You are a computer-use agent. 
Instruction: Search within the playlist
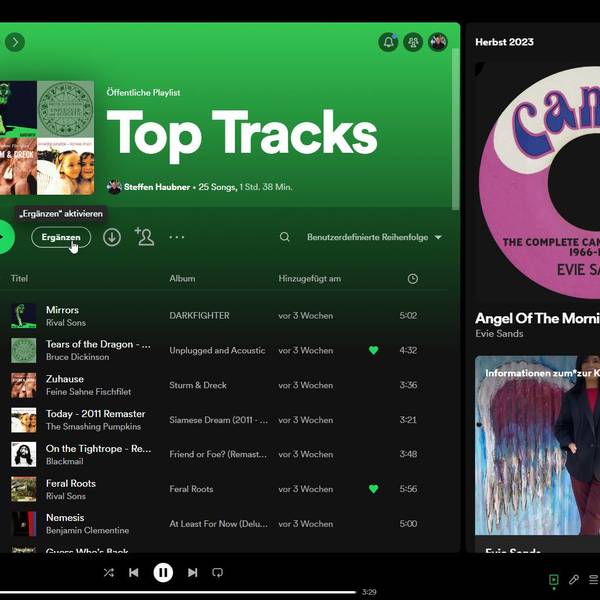pos(284,237)
